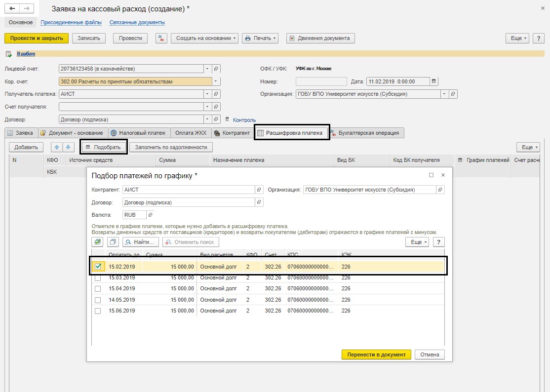Click the calendar icon beside the Дата field
The height and width of the screenshot is (392, 550).
[x=434, y=81]
